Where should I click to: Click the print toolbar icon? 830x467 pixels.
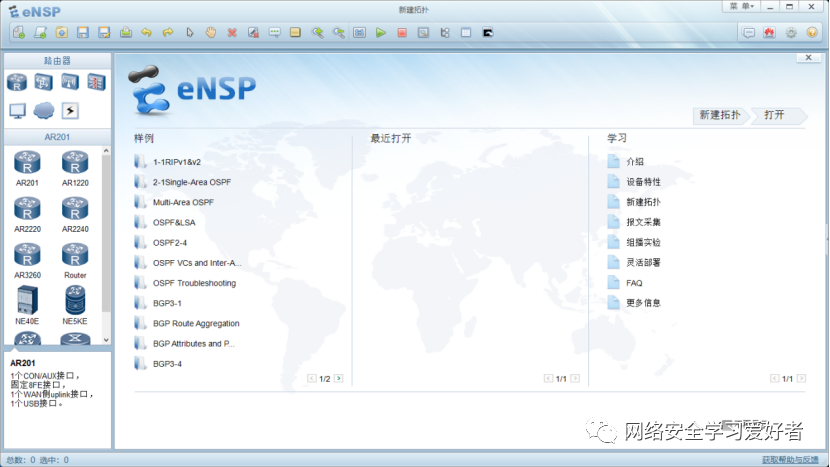(125, 33)
